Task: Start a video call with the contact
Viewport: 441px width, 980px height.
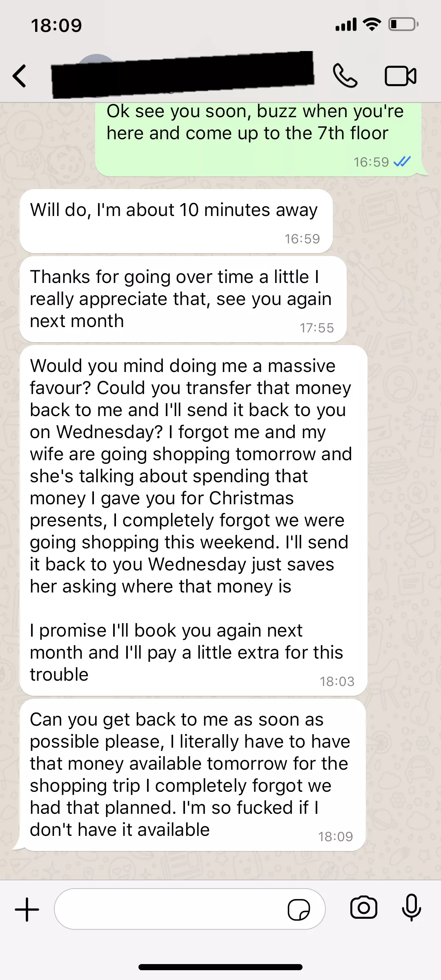Action: pos(400,76)
